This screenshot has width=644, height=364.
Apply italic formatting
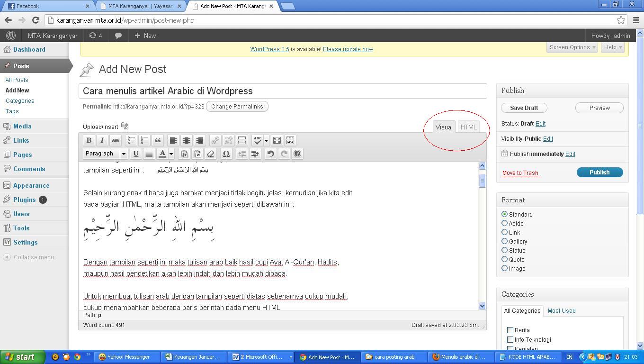tap(102, 140)
